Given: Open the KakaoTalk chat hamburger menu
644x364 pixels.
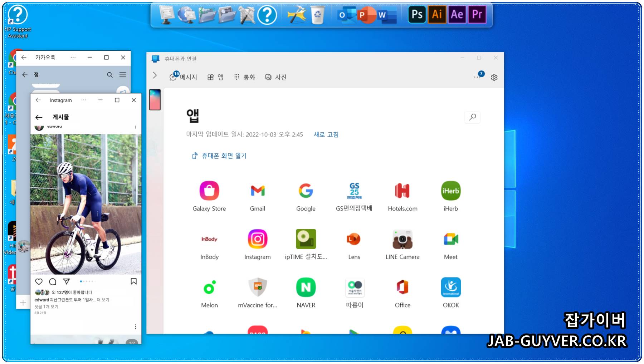Looking at the screenshot, I should pyautogui.click(x=123, y=75).
